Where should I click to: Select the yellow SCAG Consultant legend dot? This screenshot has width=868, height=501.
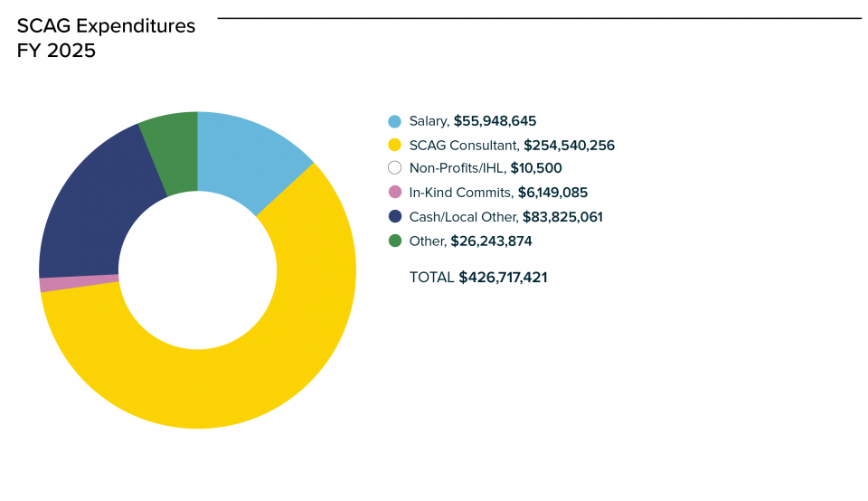coord(394,145)
